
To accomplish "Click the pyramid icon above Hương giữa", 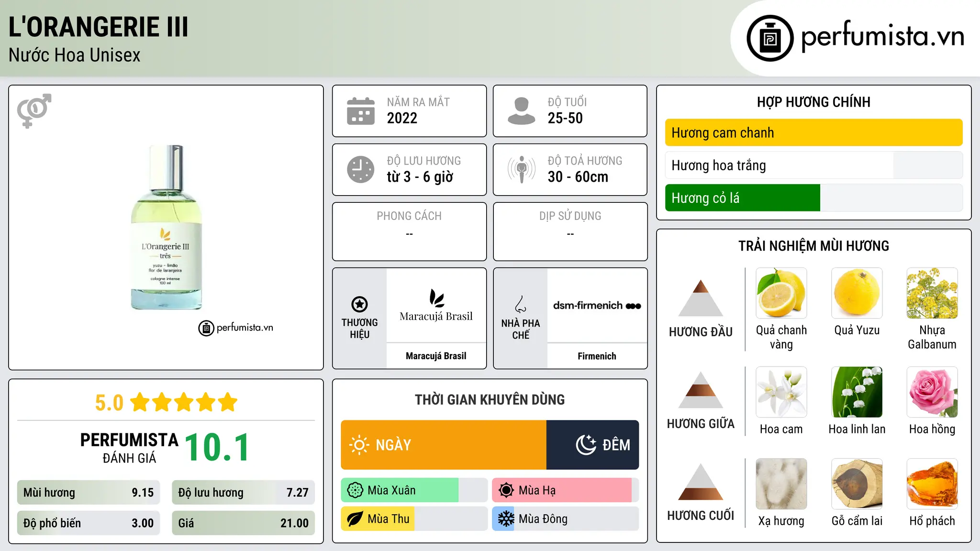I will 701,389.
